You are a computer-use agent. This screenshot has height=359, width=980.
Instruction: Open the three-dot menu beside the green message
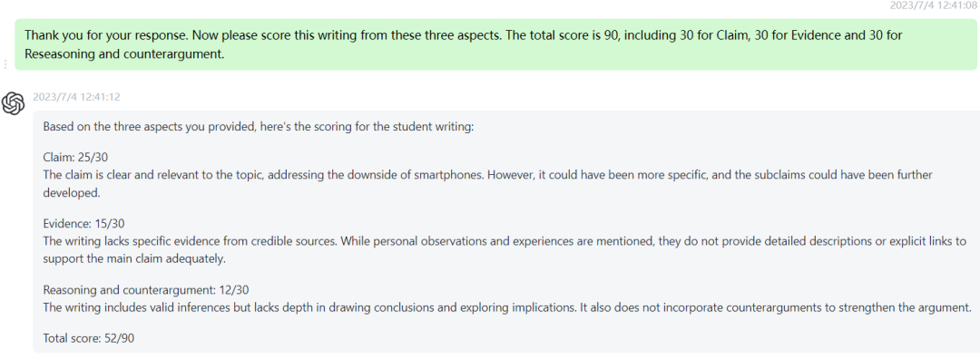5,64
